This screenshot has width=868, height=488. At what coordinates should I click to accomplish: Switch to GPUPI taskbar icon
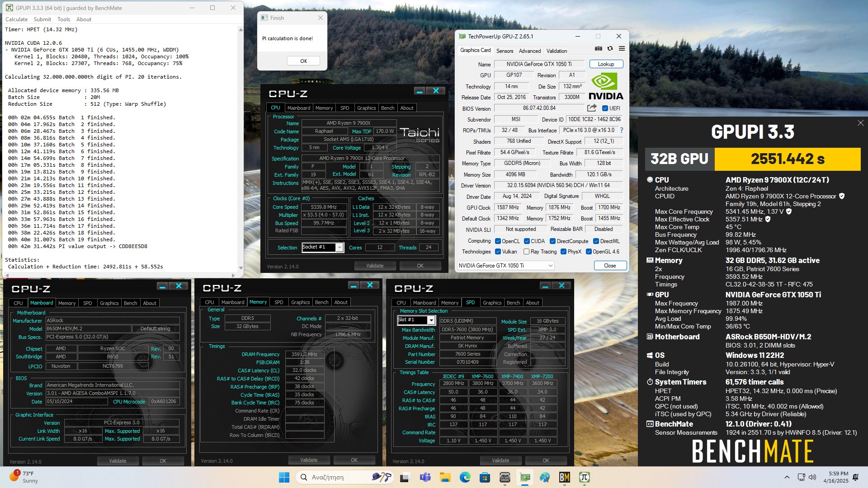coord(584,477)
